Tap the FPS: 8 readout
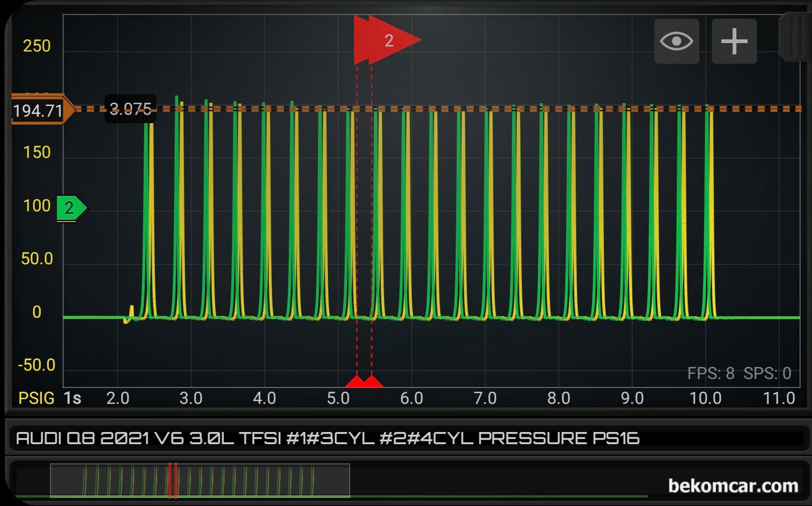Screen dimensions: 812x506 point(710,374)
